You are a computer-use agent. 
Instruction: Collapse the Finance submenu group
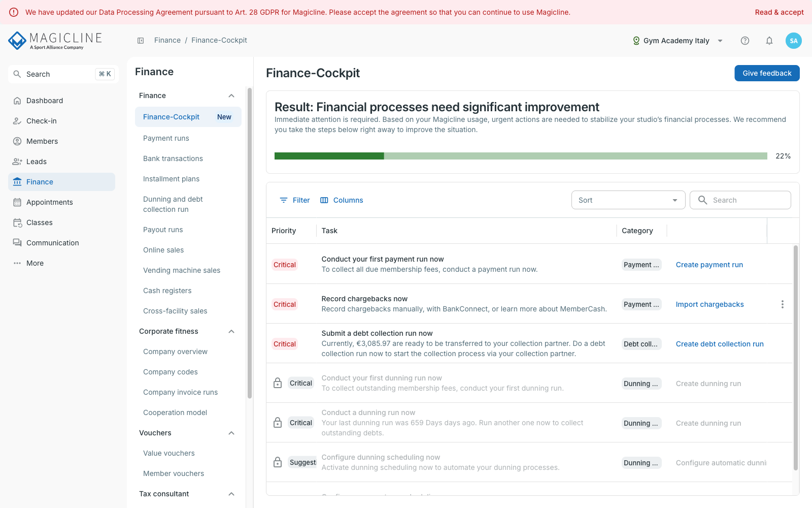tap(231, 96)
